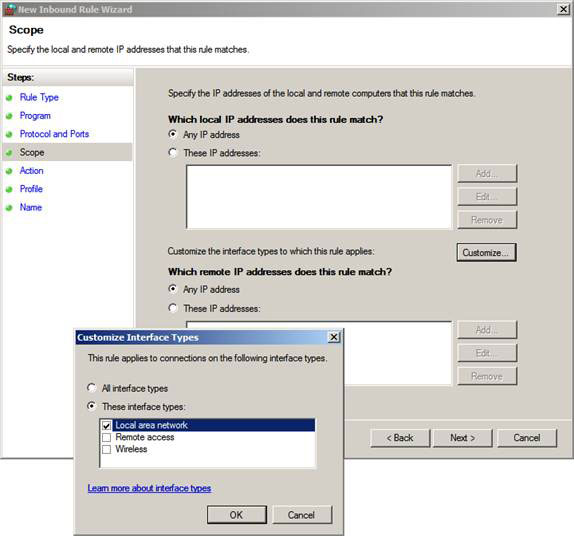Click inside the remote IP addresses list box
This screenshot has width=574, height=536.
click(x=398, y=353)
